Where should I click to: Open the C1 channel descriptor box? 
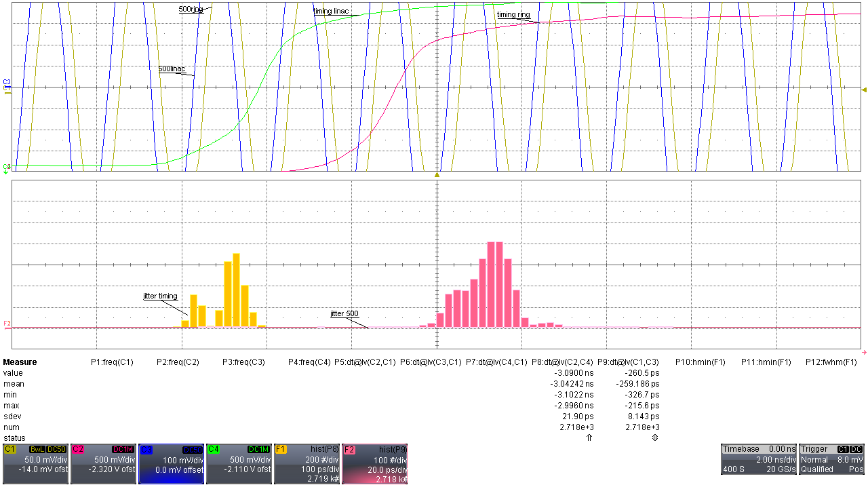tap(35, 464)
